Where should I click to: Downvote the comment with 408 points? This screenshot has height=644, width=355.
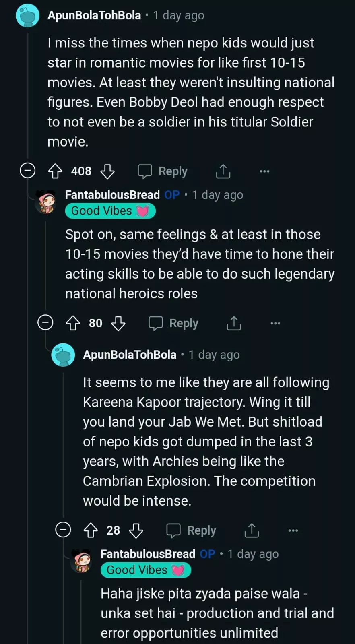[x=107, y=171]
